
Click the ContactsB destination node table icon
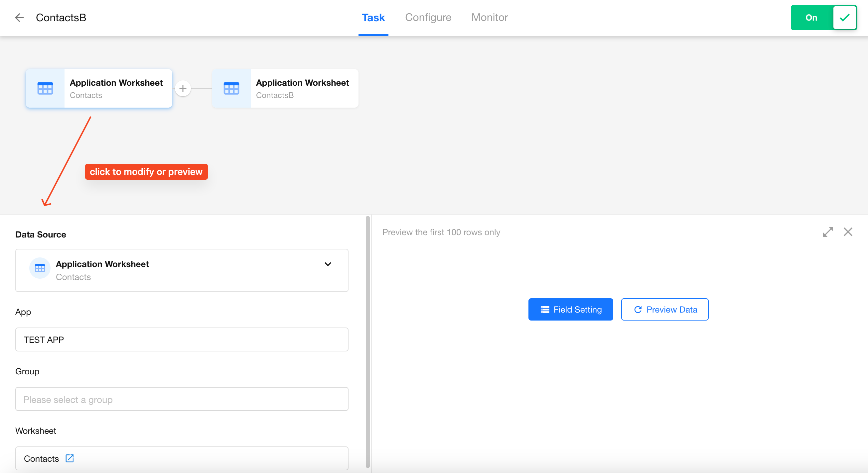(x=231, y=89)
